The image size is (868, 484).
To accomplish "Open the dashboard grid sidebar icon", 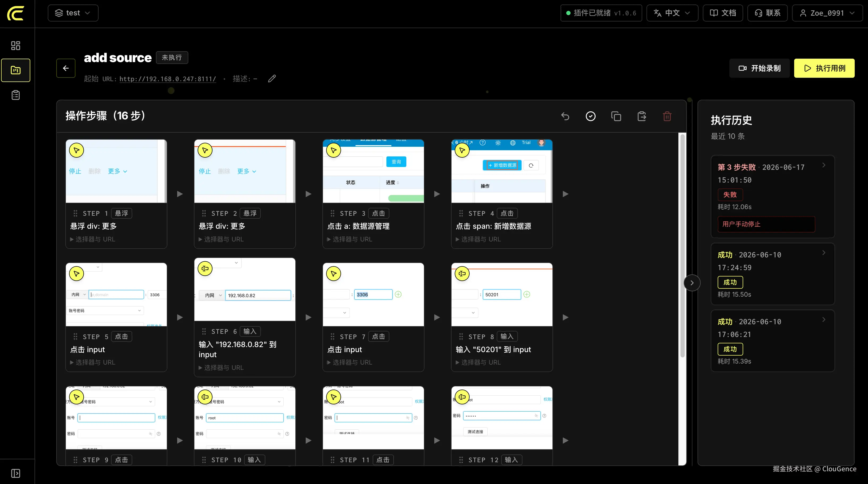I will (x=15, y=45).
